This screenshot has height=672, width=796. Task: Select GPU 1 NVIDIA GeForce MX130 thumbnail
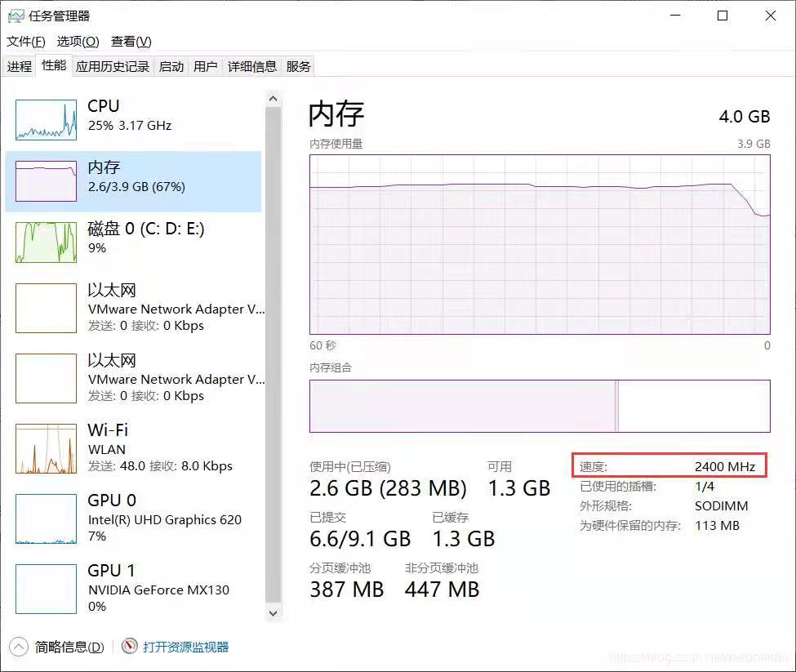[46, 589]
